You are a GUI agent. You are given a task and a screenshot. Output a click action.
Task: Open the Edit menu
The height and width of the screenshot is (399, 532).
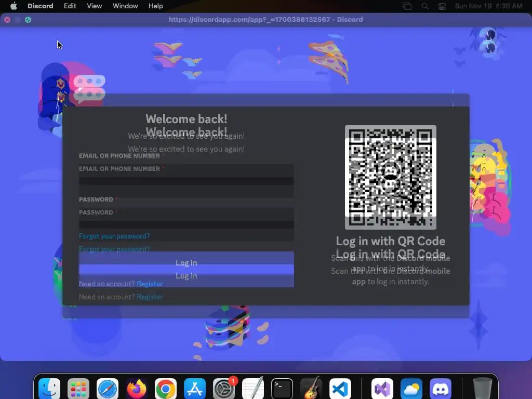(x=70, y=6)
